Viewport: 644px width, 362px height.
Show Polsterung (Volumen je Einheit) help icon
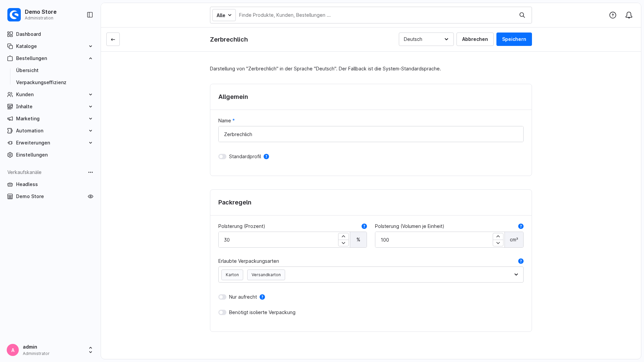coord(521,226)
